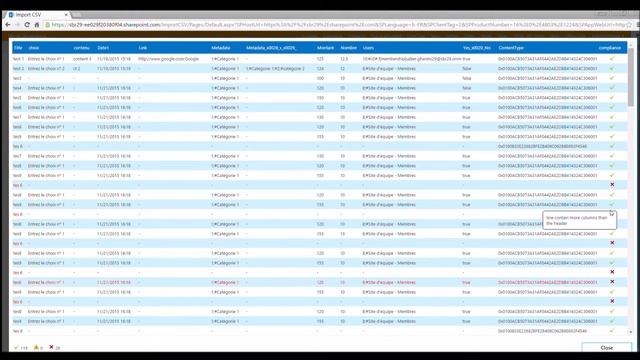This screenshot has width=640, height=360.
Task: Bookmark page with the star icon
Action: pyautogui.click(x=629, y=25)
